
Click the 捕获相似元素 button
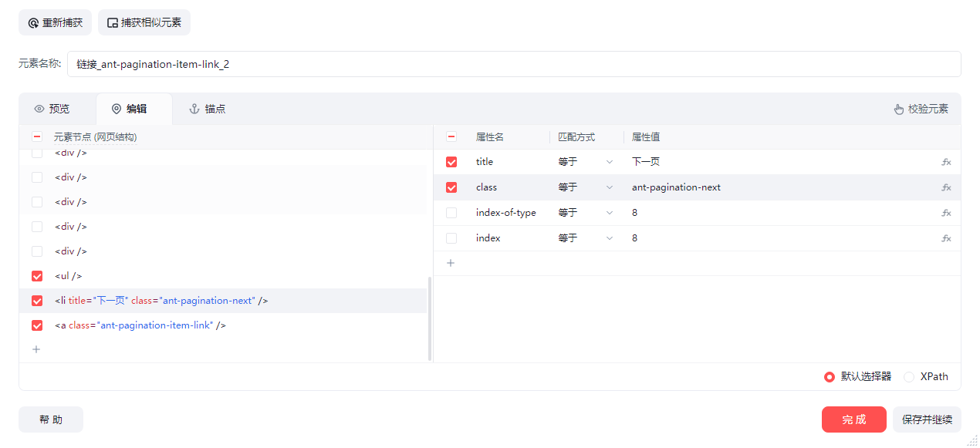click(x=144, y=22)
